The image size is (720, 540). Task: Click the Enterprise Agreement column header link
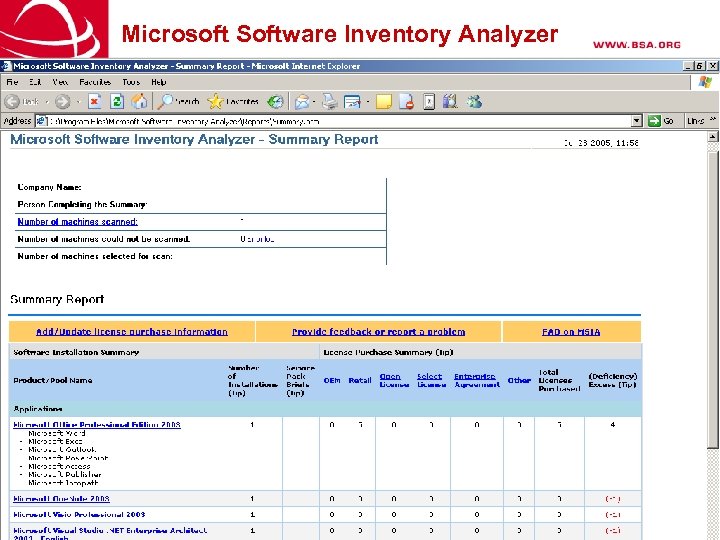477,380
